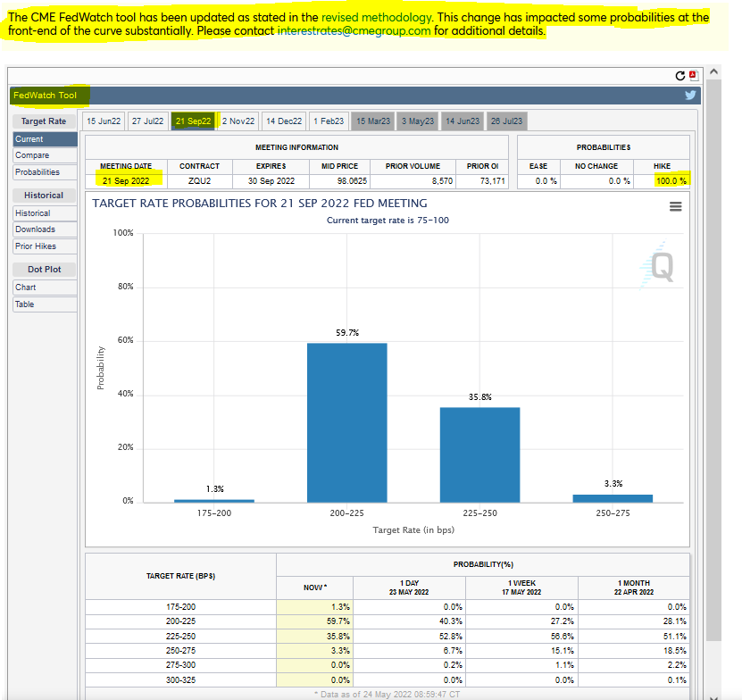Click the scrollbar up arrow
The image size is (742, 700).
[714, 72]
